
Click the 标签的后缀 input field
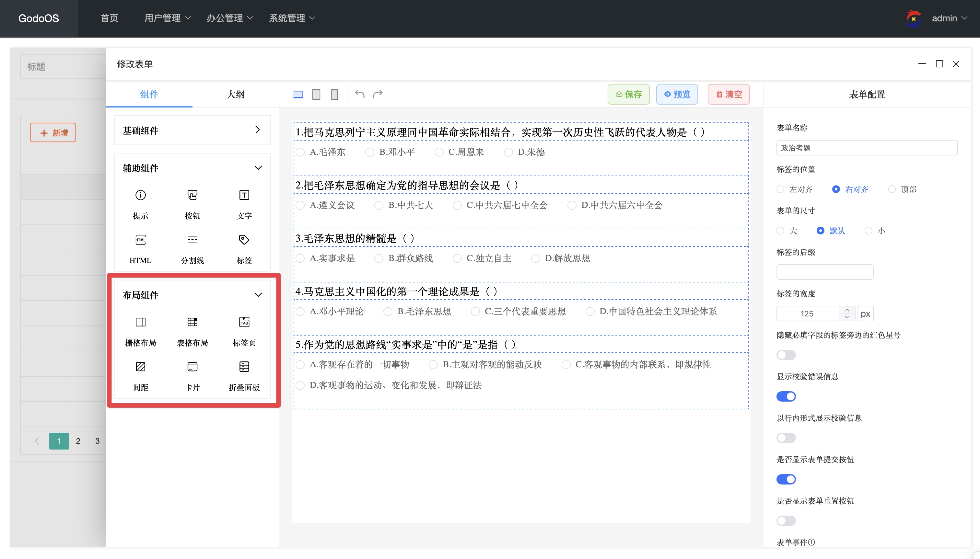click(825, 272)
